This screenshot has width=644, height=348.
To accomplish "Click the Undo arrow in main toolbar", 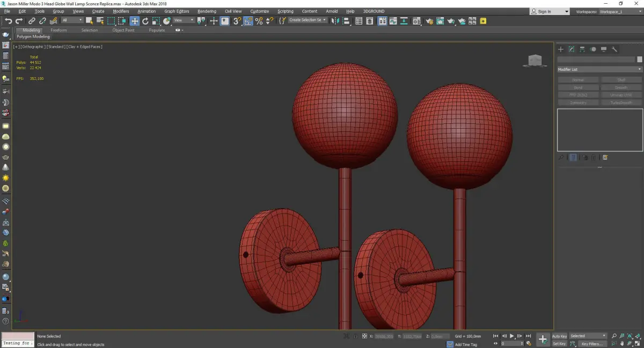I will (9, 21).
